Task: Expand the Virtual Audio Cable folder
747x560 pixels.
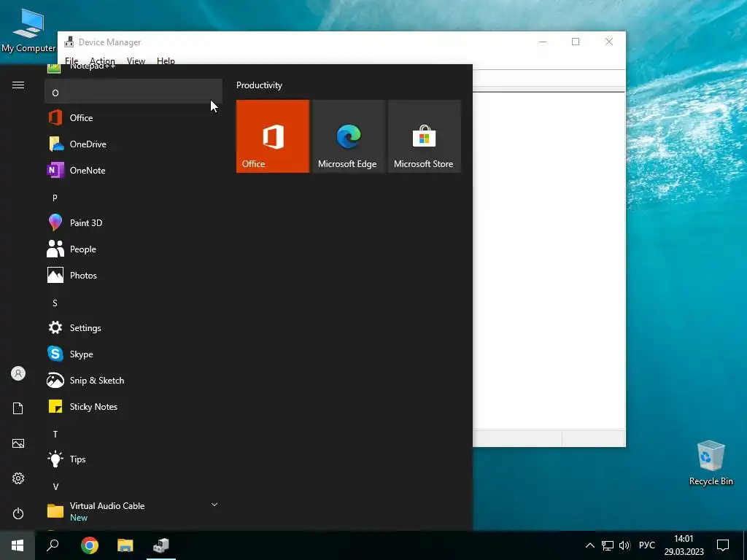Action: pos(133,511)
